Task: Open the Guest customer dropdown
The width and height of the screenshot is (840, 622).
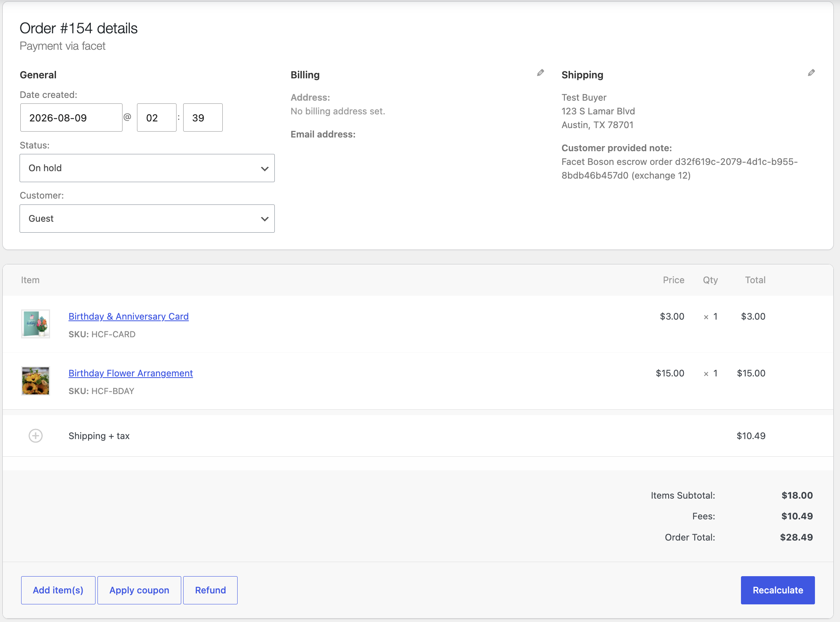Action: (x=147, y=219)
